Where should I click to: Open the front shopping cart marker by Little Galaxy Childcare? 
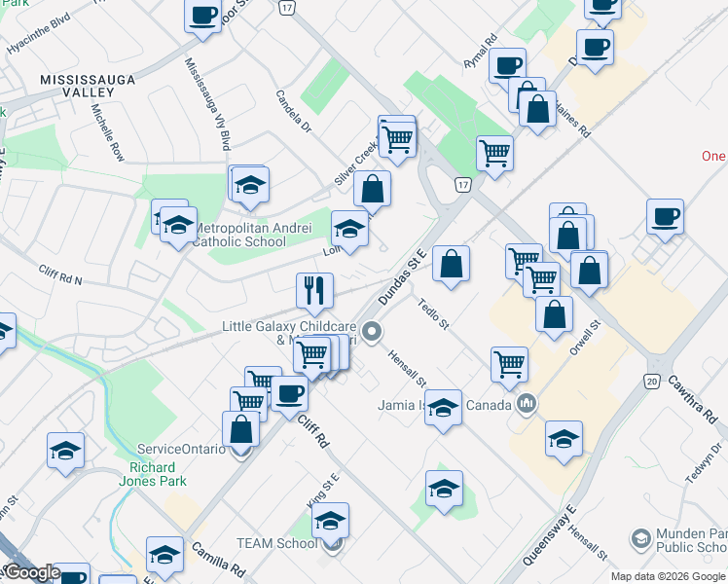312,357
